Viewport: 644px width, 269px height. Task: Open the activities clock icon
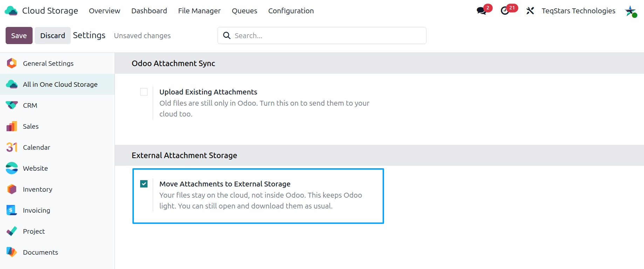point(505,11)
